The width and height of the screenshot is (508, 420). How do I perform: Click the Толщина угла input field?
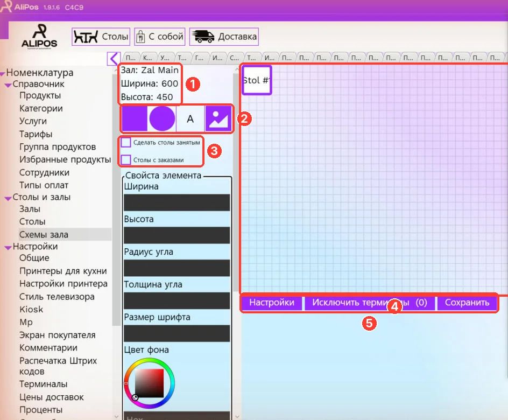point(177,300)
